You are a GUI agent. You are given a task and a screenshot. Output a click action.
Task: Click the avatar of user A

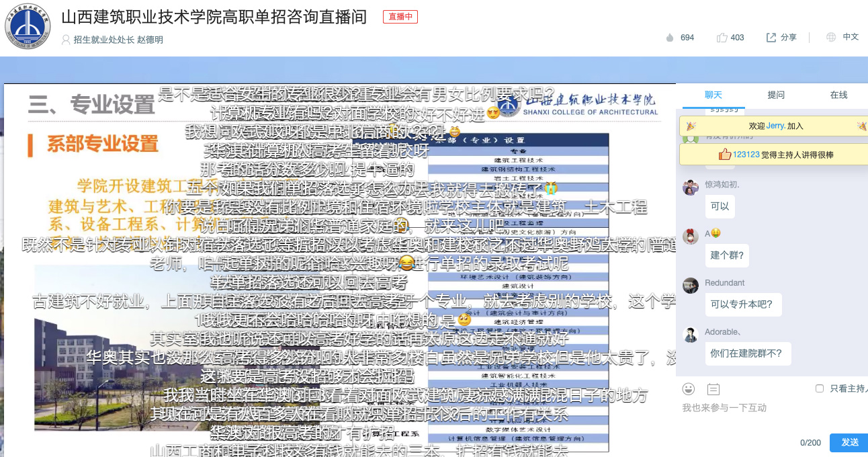[x=691, y=237]
